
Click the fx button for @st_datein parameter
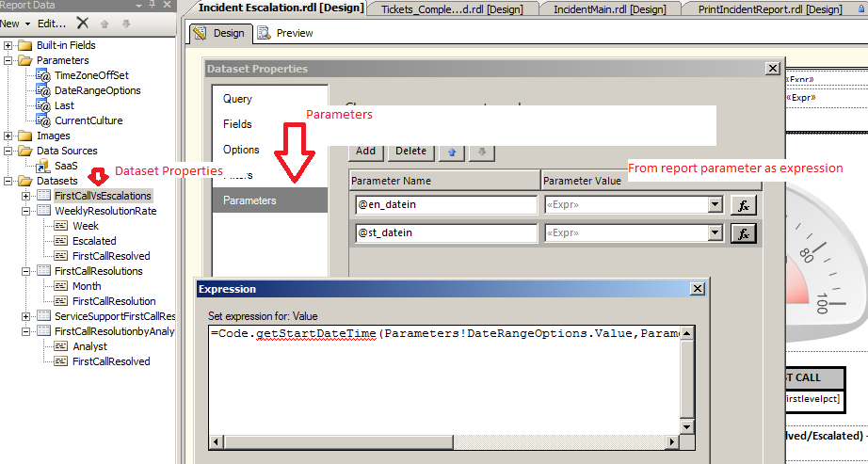(743, 233)
